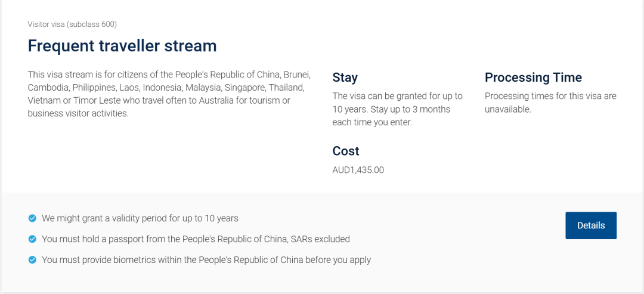Open the Details button
Viewport: 644px width, 294px height.
click(590, 225)
